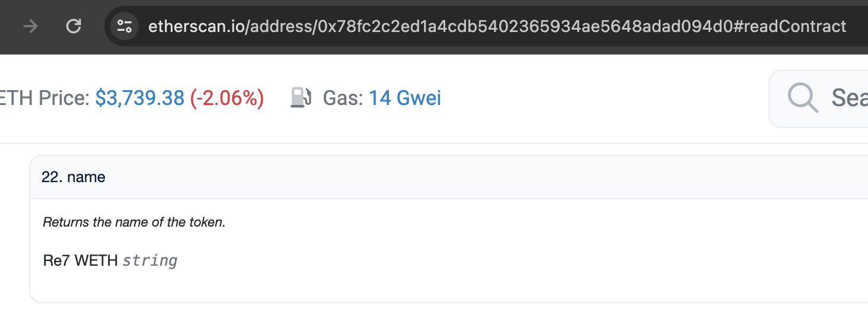Click the "ETH Price:" label
Screen dimensions: 868x312
pyautogui.click(x=45, y=98)
